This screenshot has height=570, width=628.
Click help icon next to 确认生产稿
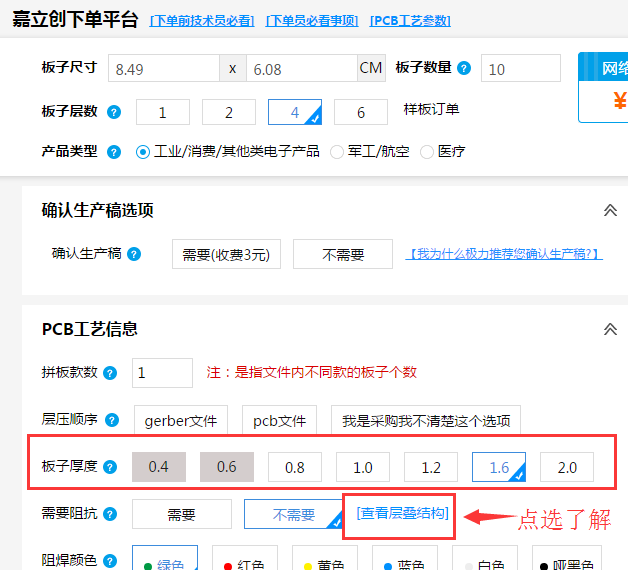[134, 254]
